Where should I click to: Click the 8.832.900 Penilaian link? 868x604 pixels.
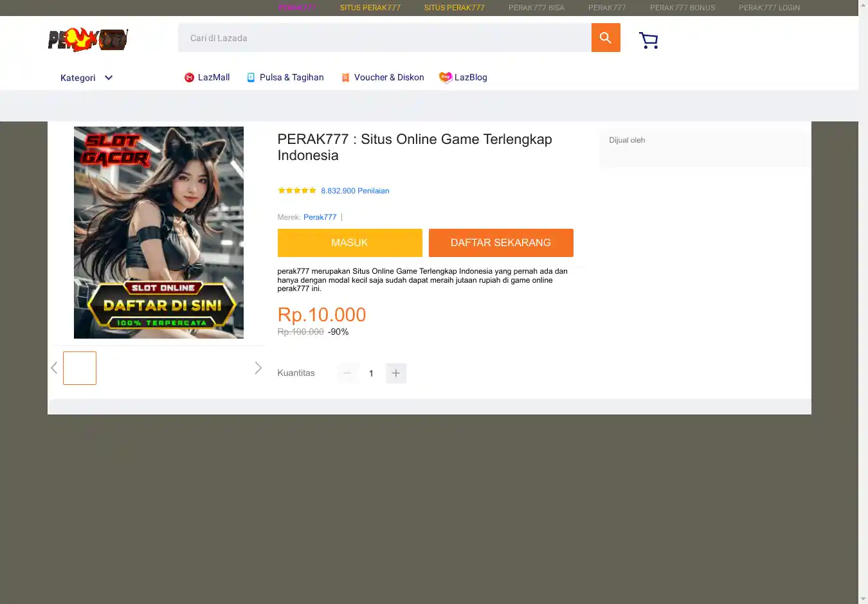coord(355,191)
